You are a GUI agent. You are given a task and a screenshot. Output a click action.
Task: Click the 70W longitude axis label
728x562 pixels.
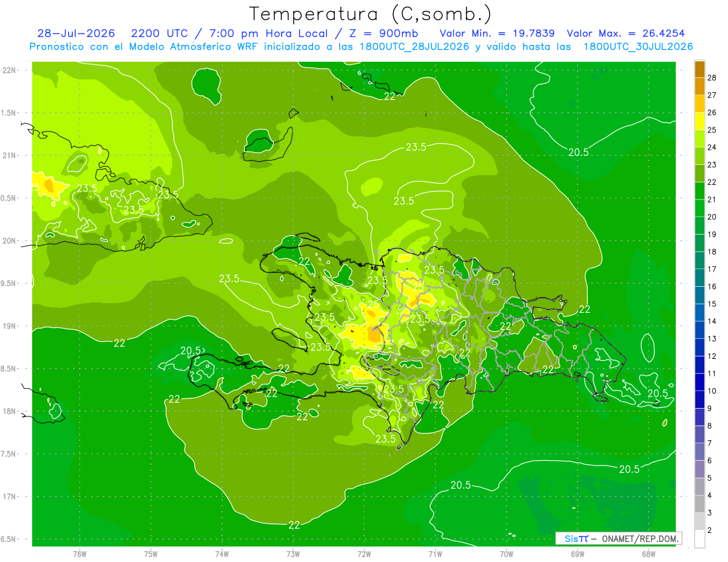(507, 554)
